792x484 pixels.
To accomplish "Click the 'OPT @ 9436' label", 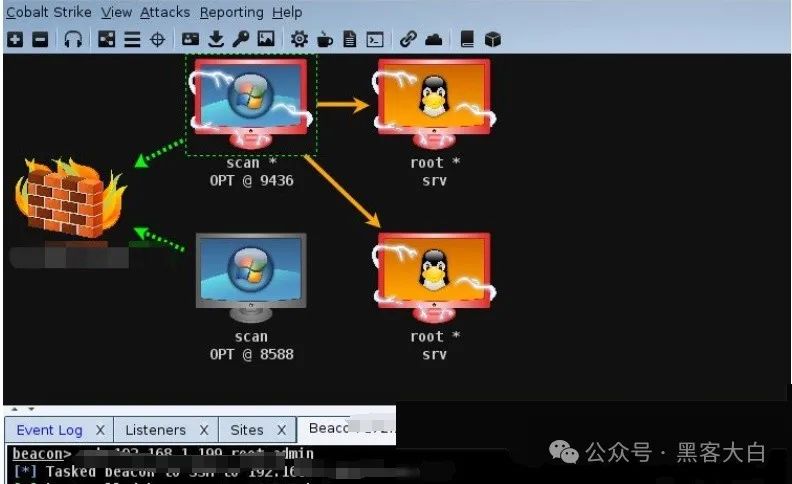I will [x=252, y=180].
